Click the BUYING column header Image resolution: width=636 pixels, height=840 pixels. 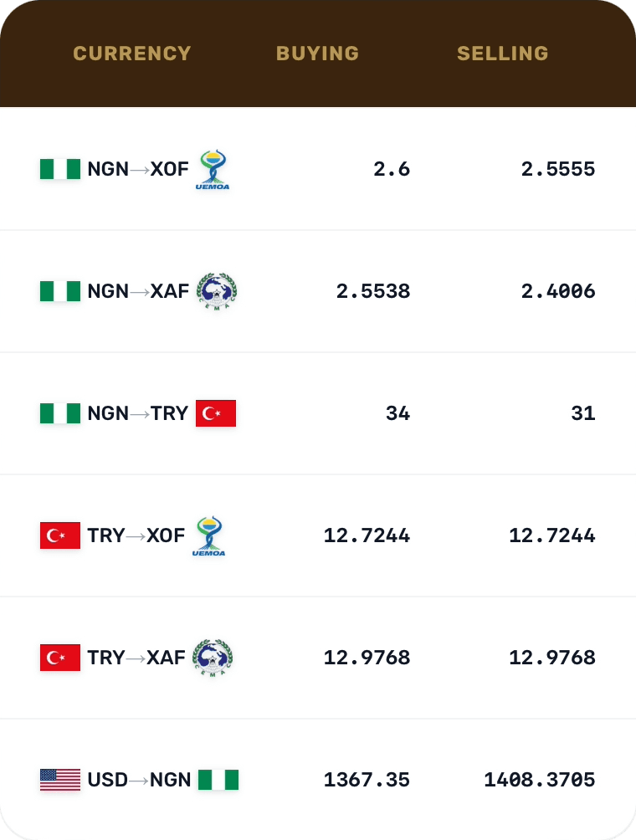click(x=317, y=54)
